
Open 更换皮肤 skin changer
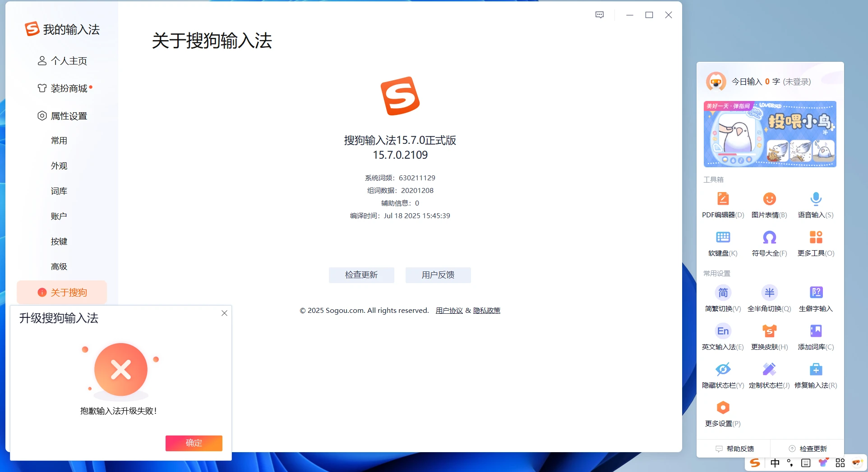coord(769,331)
